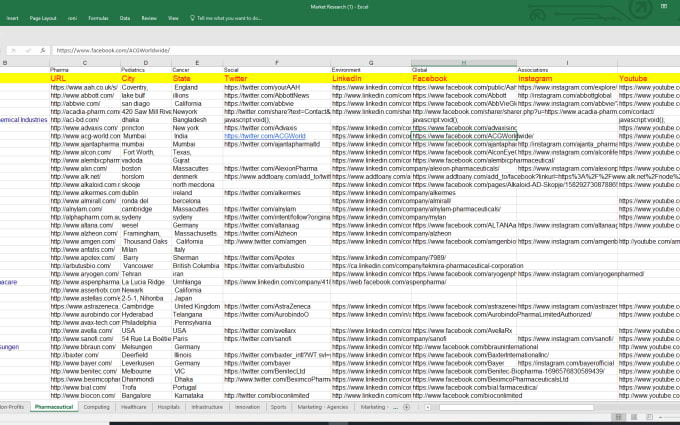680x425 pixels.
Task: Add a new sheet with the plus icon
Action: [406, 407]
